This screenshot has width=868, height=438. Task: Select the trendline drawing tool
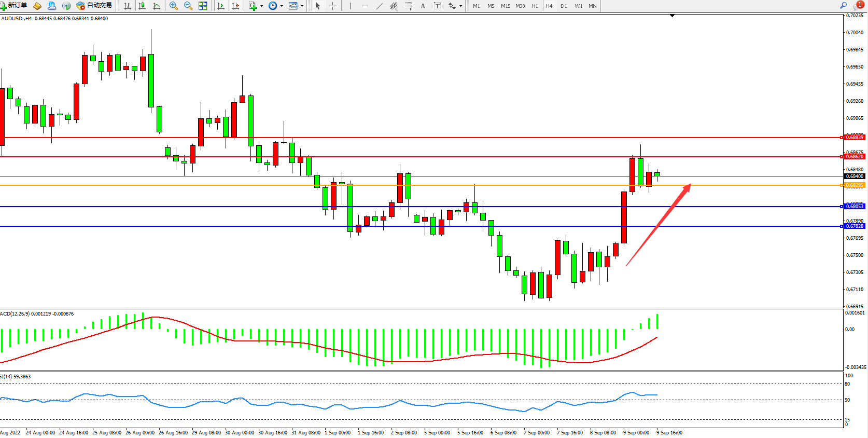380,6
